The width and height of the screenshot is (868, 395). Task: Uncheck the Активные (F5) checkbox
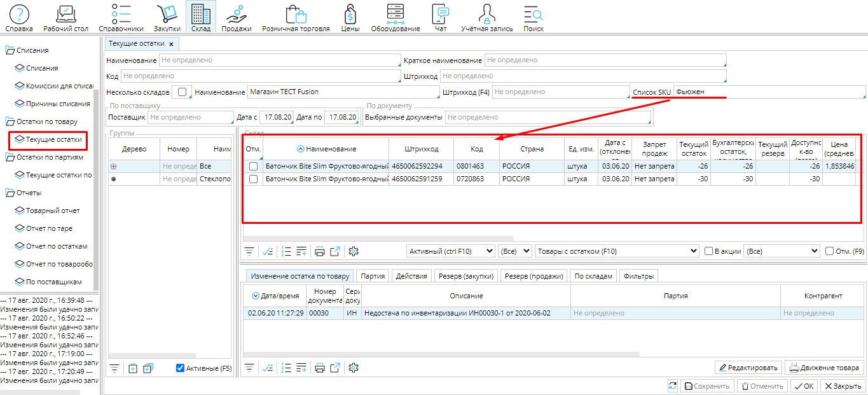point(180,368)
